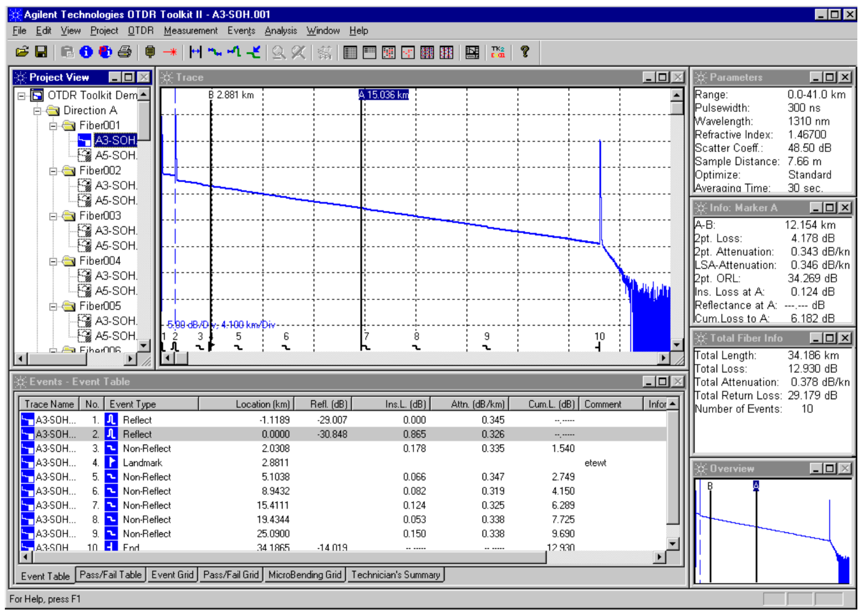Collapse the Direction A folder
Image resolution: width=863 pixels, height=616 pixels.
[37, 111]
